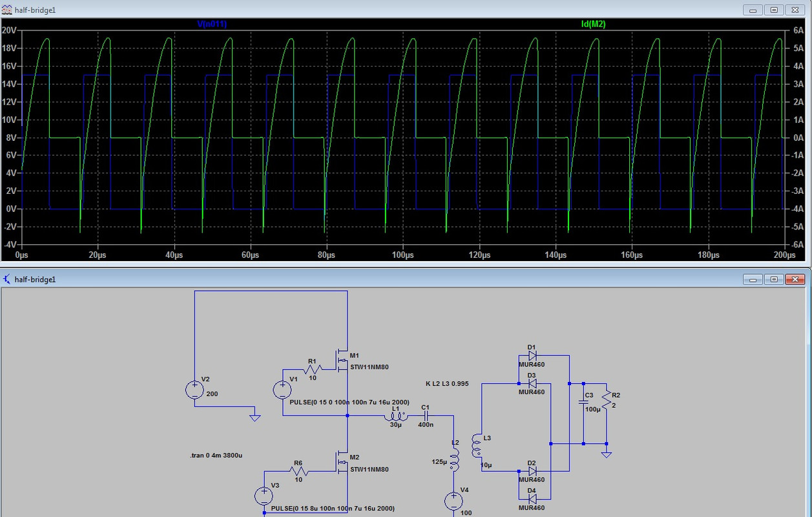
Task: Open the waveform window system menu icon
Action: click(7, 10)
